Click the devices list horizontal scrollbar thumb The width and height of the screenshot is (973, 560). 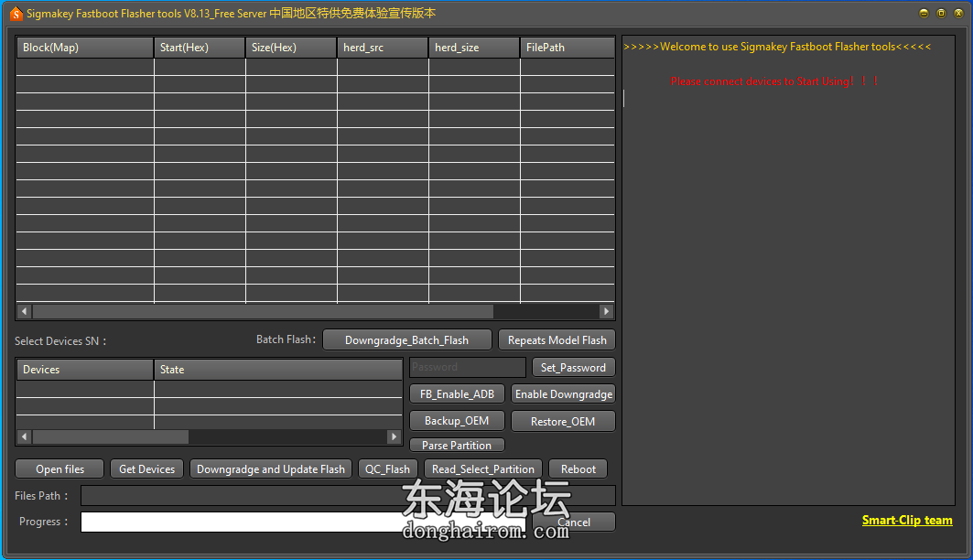point(111,436)
